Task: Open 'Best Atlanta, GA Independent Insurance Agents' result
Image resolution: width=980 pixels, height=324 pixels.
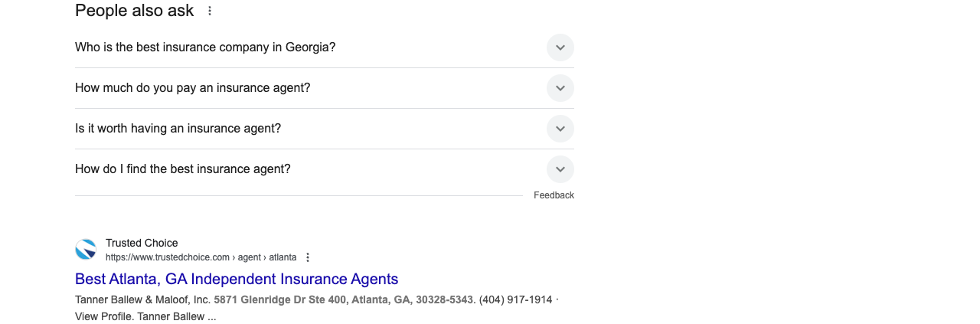Action: coord(237,279)
